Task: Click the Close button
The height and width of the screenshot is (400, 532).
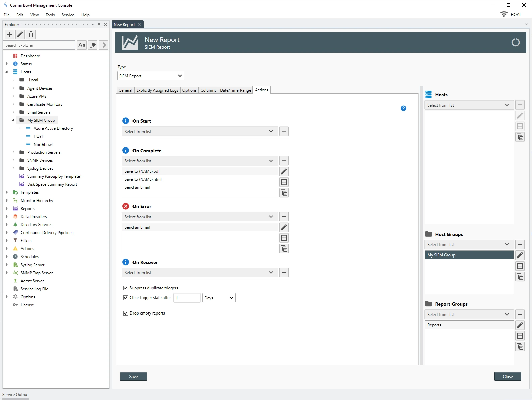Action: click(508, 377)
